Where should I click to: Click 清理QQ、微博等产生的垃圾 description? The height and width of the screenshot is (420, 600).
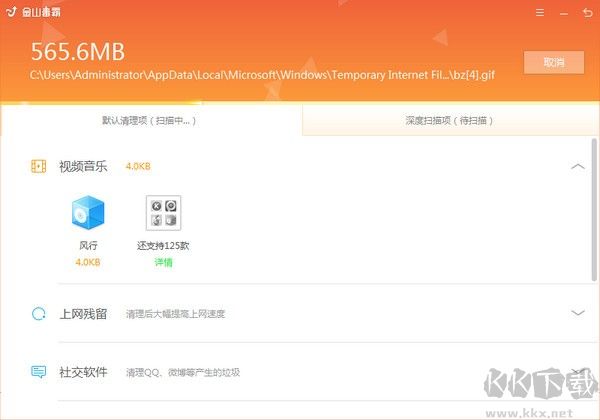point(183,373)
